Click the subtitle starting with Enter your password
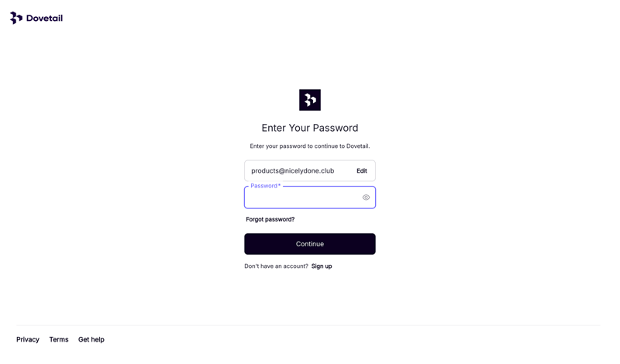 [x=309, y=146]
